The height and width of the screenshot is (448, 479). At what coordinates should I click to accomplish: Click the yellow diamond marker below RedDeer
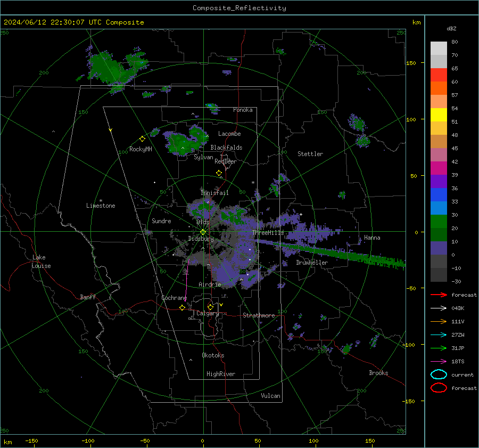tap(219, 173)
